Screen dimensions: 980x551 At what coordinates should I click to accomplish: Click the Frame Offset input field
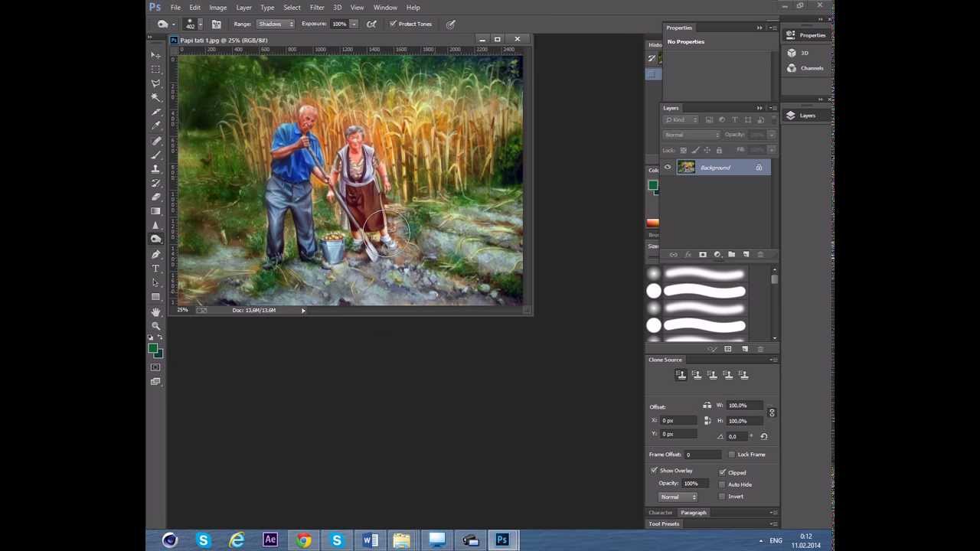point(704,455)
